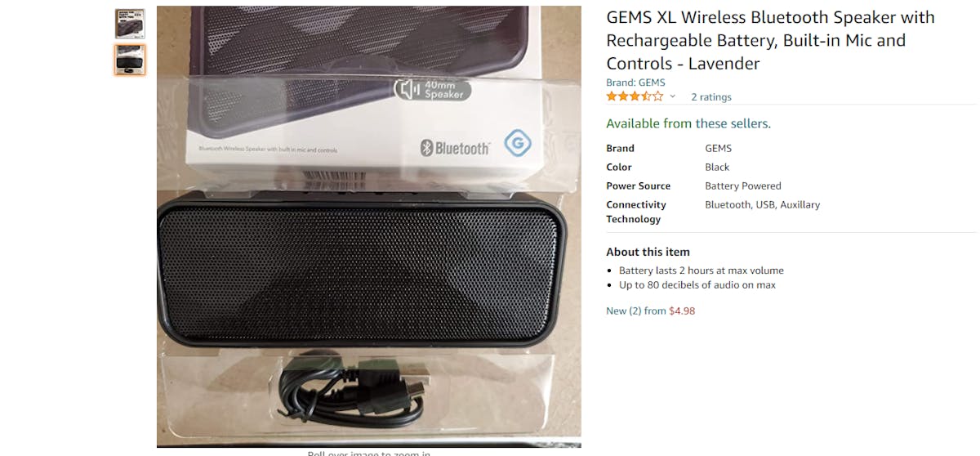
Task: Open the 2 ratings link
Action: click(711, 96)
